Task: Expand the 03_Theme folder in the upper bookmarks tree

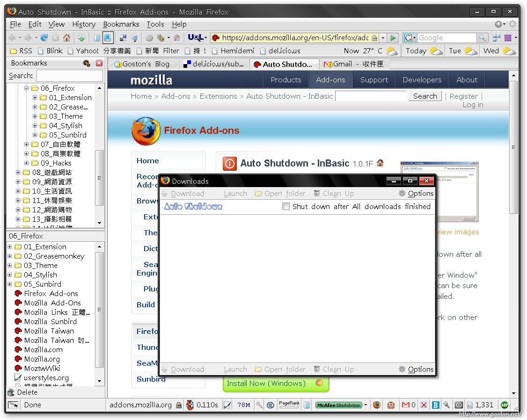Action: (x=35, y=116)
